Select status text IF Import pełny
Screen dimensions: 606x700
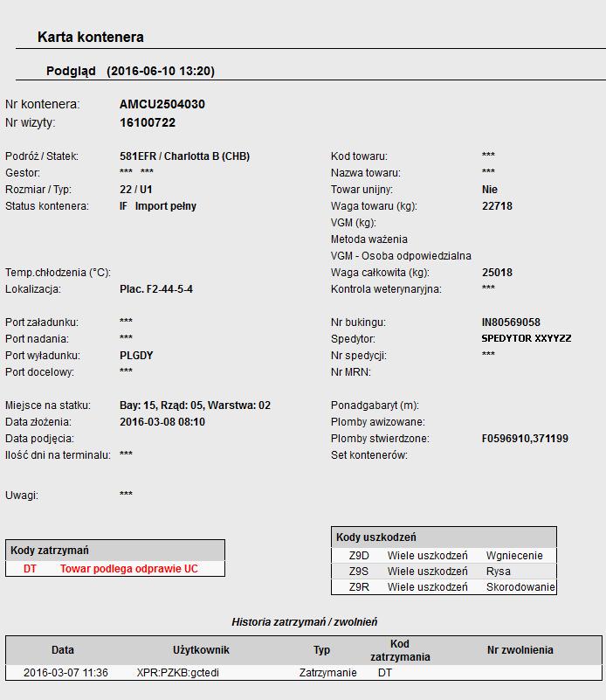click(x=158, y=206)
